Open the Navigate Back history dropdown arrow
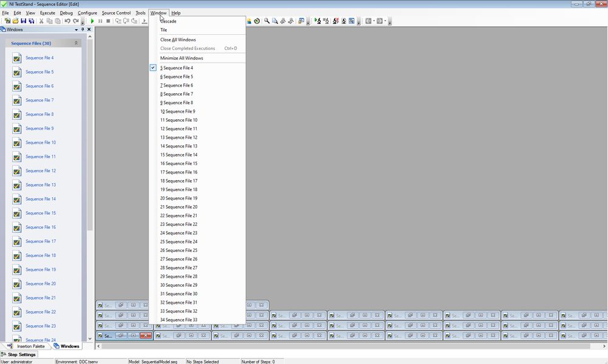This screenshot has width=608, height=364. 374,21
